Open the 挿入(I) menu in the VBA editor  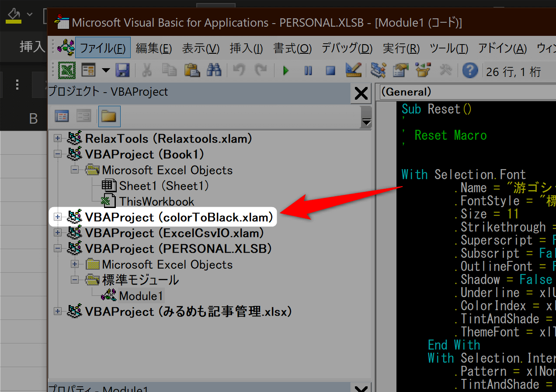pos(247,48)
